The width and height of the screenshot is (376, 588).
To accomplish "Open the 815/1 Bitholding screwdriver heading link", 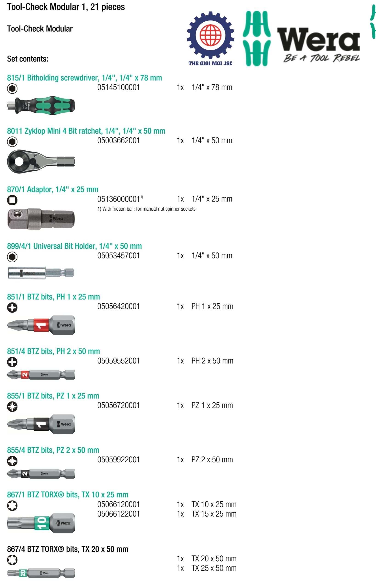I will (x=84, y=78).
